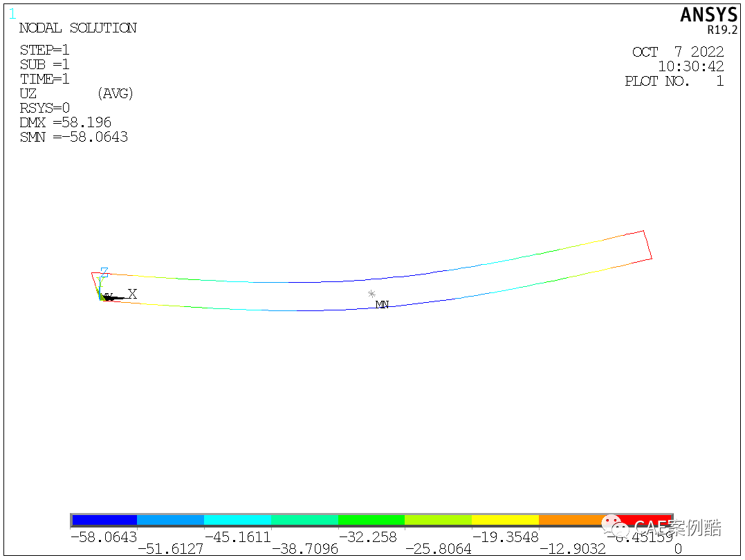Click legend value -38.7096
Image resolution: width=745 pixels, height=560 pixels.
304,549
